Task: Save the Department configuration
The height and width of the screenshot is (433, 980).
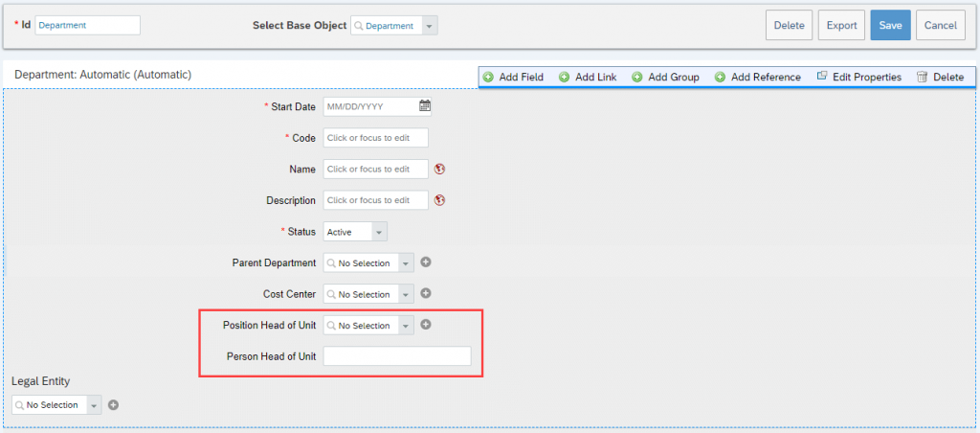Action: tap(891, 26)
